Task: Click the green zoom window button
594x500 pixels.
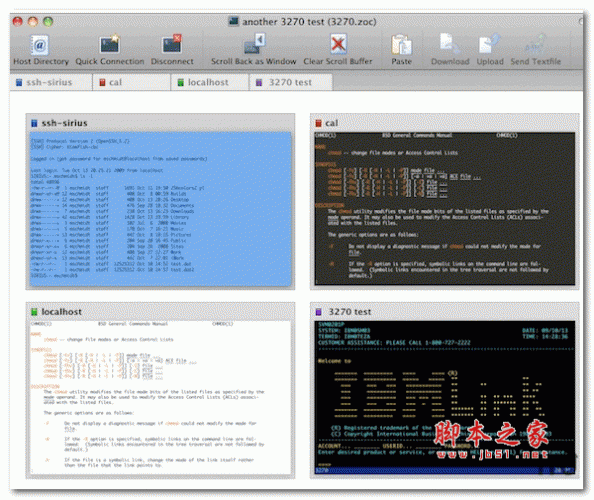Action: click(48, 22)
